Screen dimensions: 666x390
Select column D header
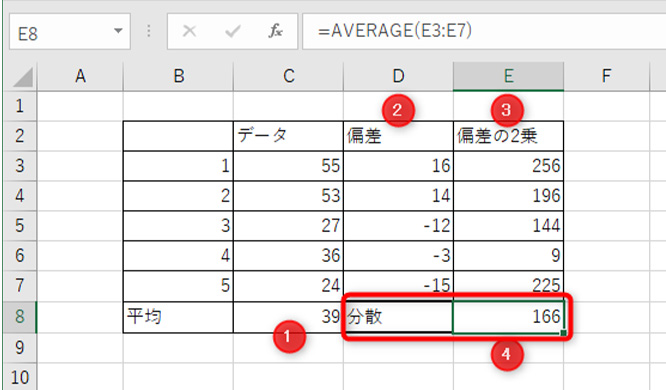[x=398, y=76]
